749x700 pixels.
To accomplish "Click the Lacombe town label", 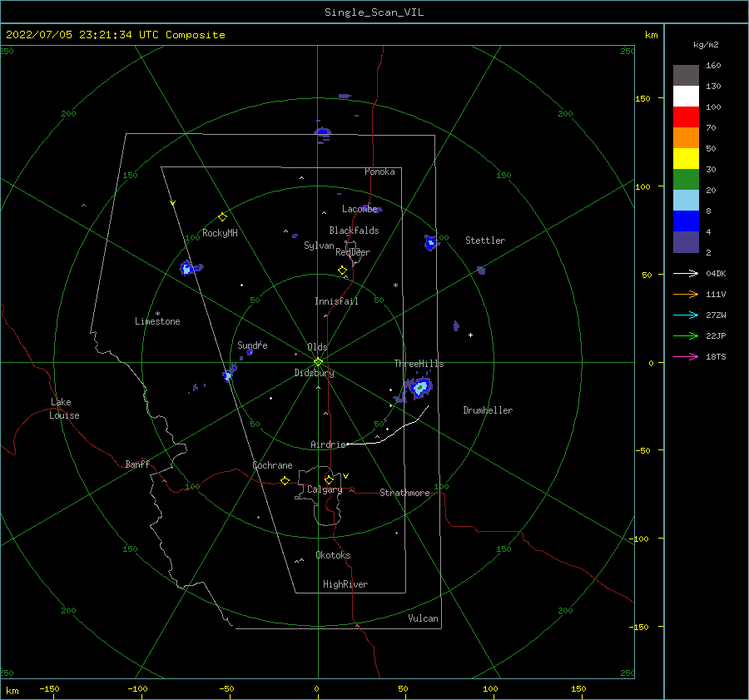I will pyautogui.click(x=360, y=209).
